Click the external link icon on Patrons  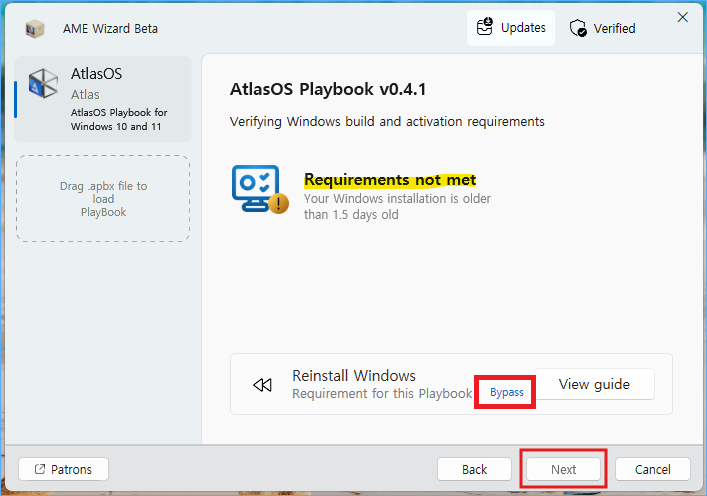point(40,469)
